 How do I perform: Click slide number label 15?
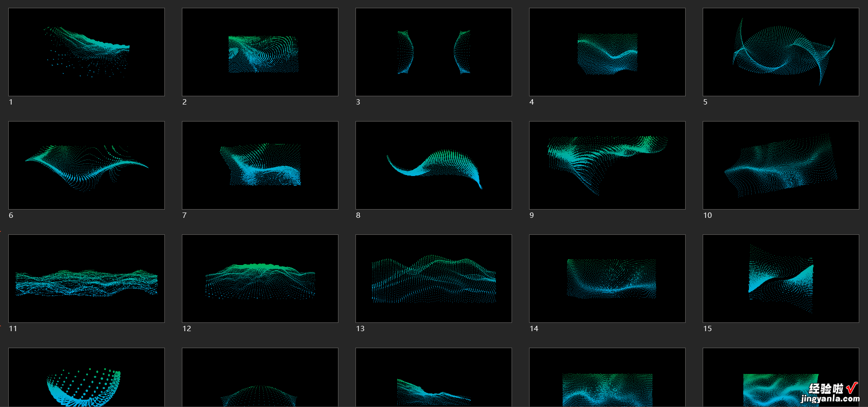[708, 329]
